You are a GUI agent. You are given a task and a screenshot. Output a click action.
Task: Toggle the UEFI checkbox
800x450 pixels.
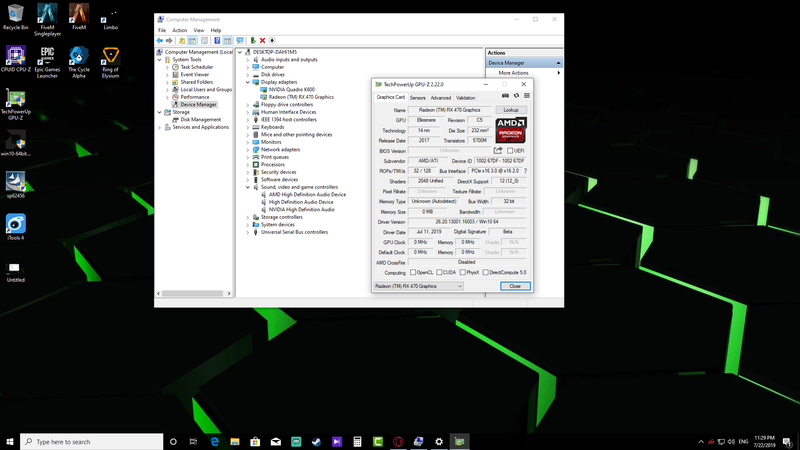(511, 151)
